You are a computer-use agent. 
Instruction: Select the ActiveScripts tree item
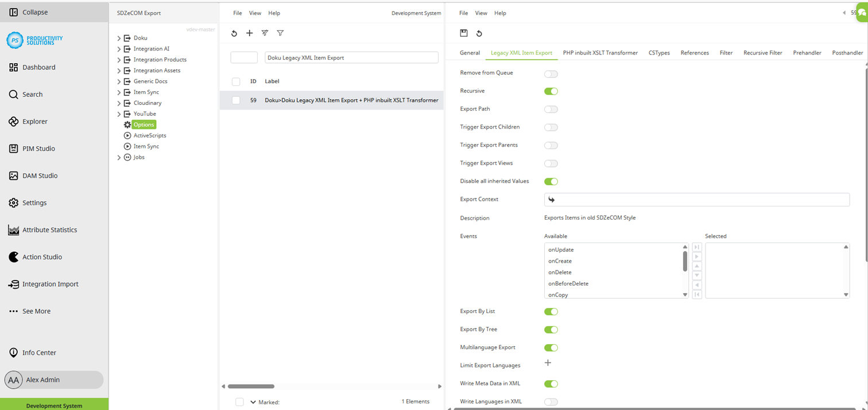145,136
